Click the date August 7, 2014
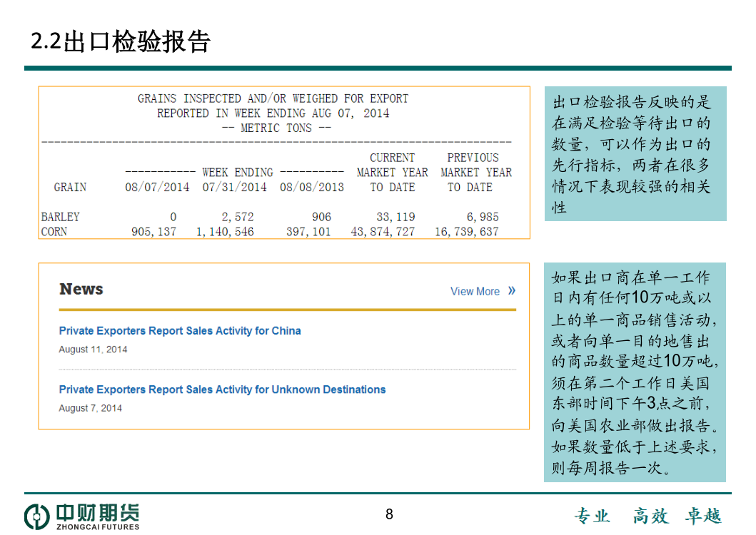 [x=90, y=408]
